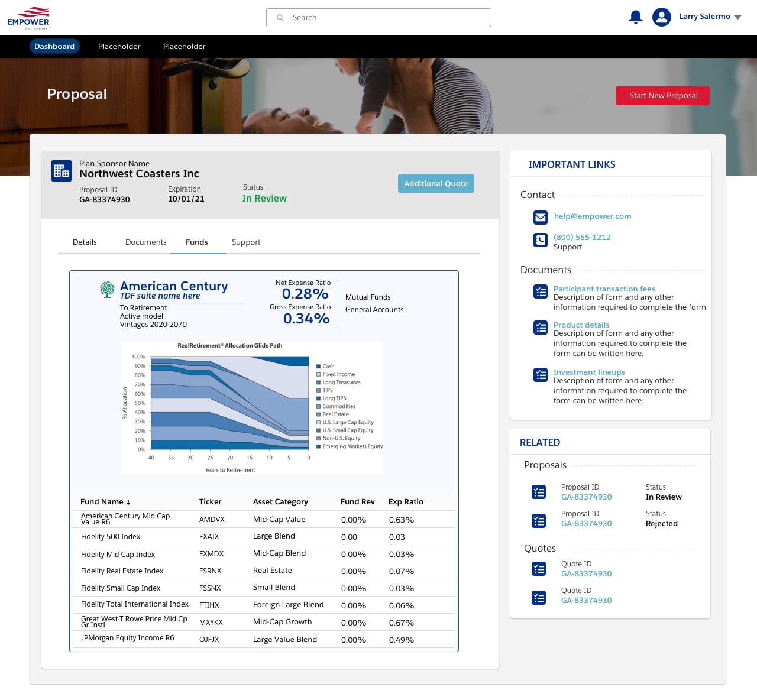Click the Start New Proposal button
Image resolution: width=757 pixels, height=700 pixels.
(x=662, y=96)
